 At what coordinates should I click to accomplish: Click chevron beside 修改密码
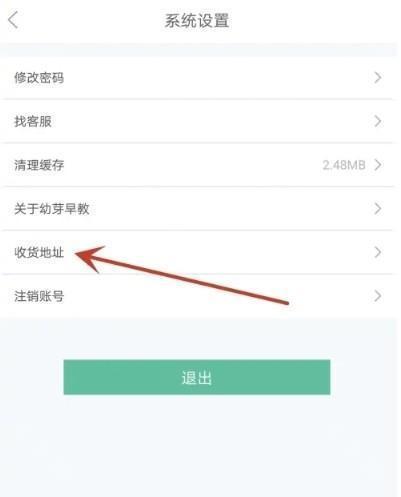click(x=378, y=78)
